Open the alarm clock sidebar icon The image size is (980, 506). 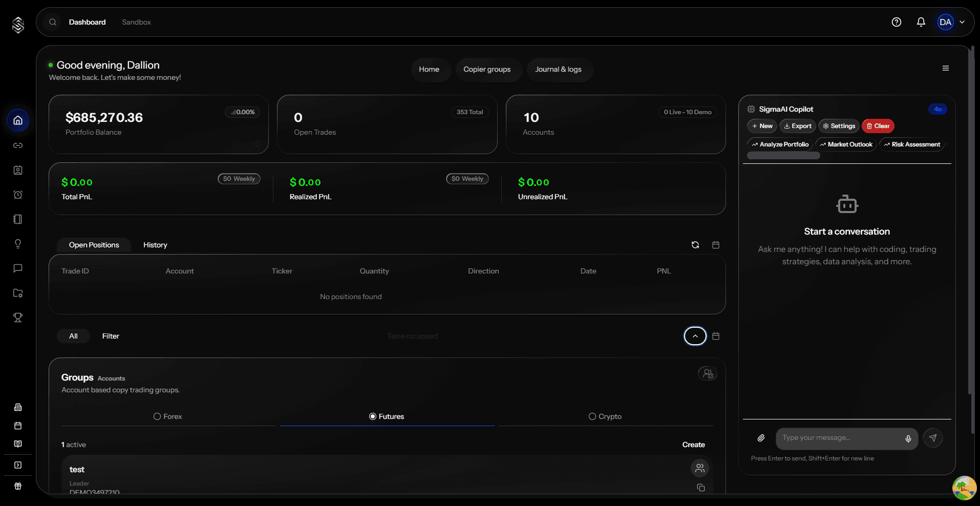(x=18, y=195)
